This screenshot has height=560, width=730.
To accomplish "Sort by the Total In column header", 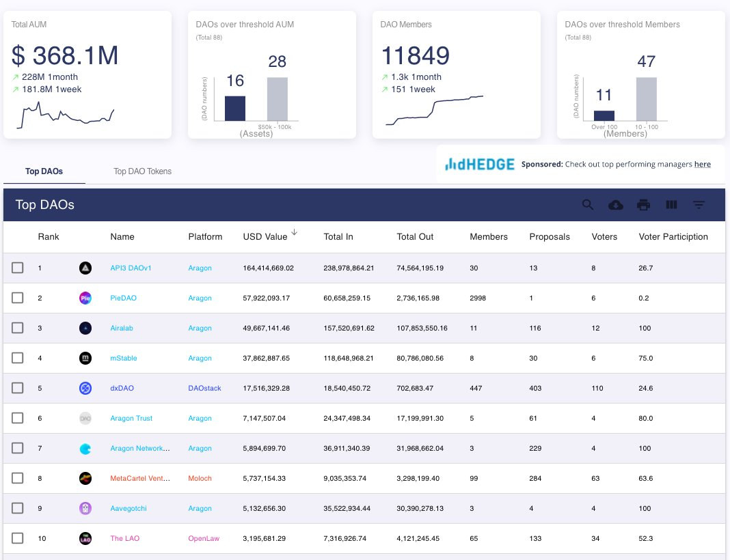I will (338, 237).
